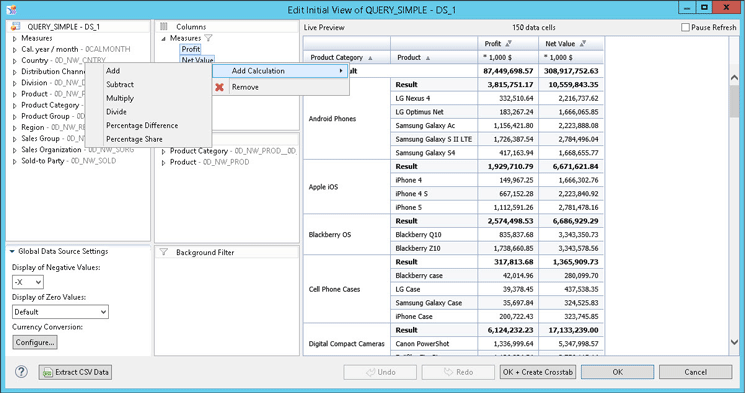
Task: Click the help question mark icon
Action: [x=21, y=372]
